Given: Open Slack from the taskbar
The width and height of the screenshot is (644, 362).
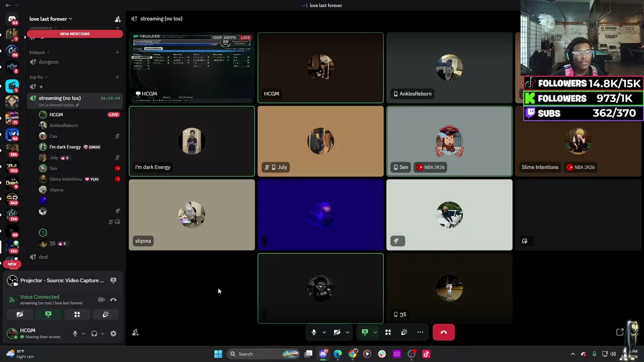Looking at the screenshot, I should pos(382,354).
